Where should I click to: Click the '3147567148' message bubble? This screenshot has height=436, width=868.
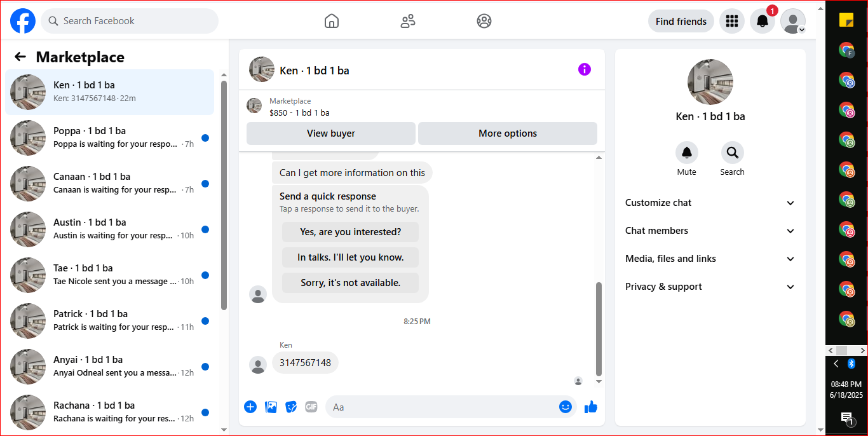(305, 363)
